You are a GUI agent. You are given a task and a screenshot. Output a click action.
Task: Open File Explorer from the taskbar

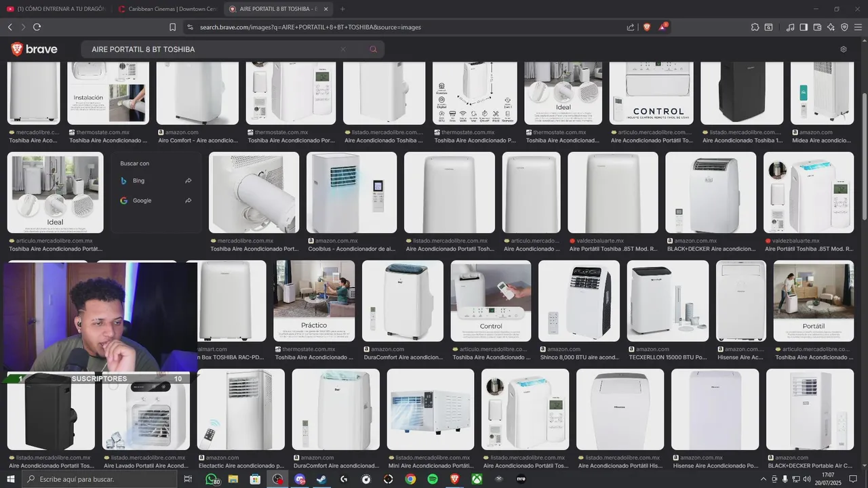[233, 479]
